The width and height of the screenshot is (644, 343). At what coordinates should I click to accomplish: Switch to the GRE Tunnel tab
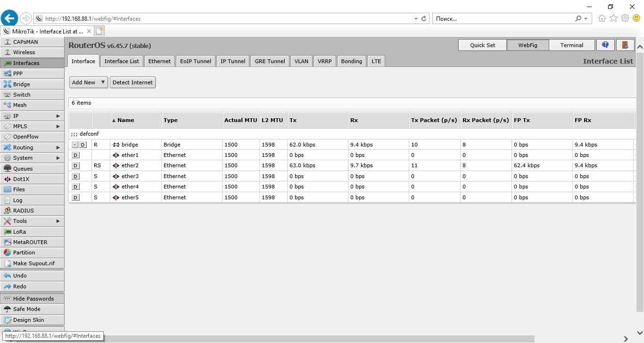(270, 61)
